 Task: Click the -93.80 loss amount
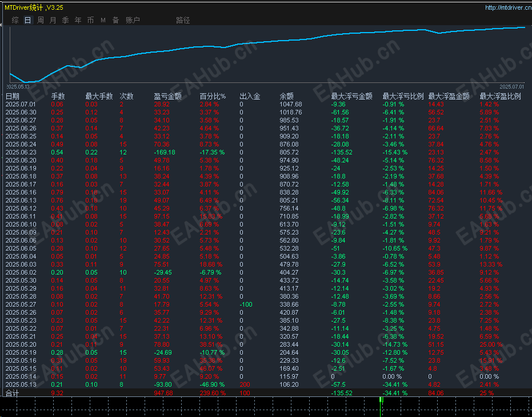(x=163, y=385)
